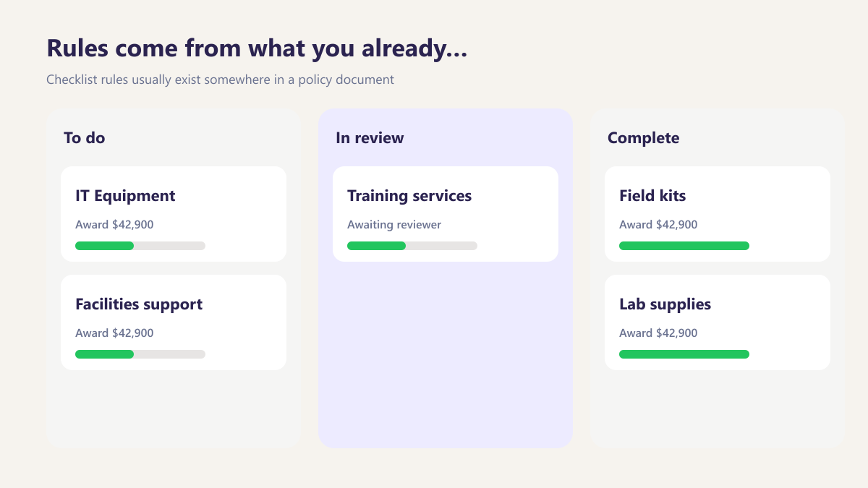Open the IT Equipment card
868x488 pixels.
174,214
